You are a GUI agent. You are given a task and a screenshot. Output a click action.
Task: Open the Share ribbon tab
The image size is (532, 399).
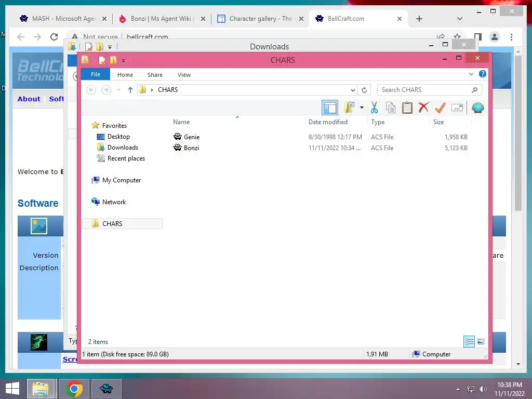[x=155, y=75]
